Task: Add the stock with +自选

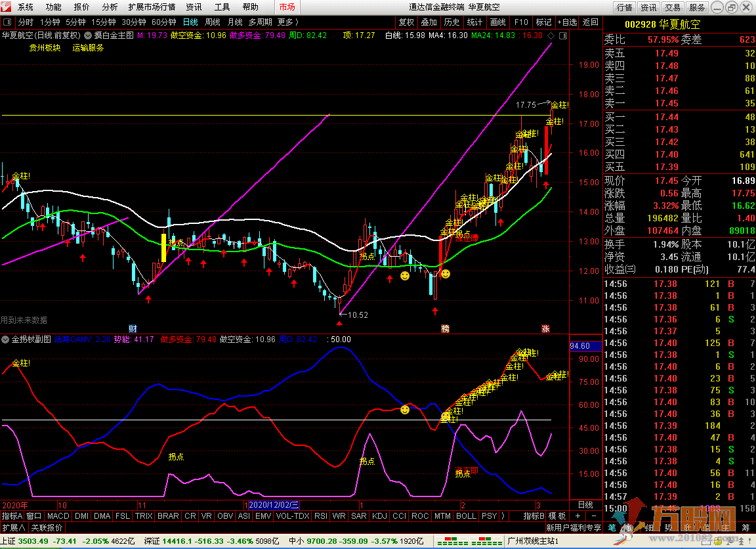Action: pos(567,22)
